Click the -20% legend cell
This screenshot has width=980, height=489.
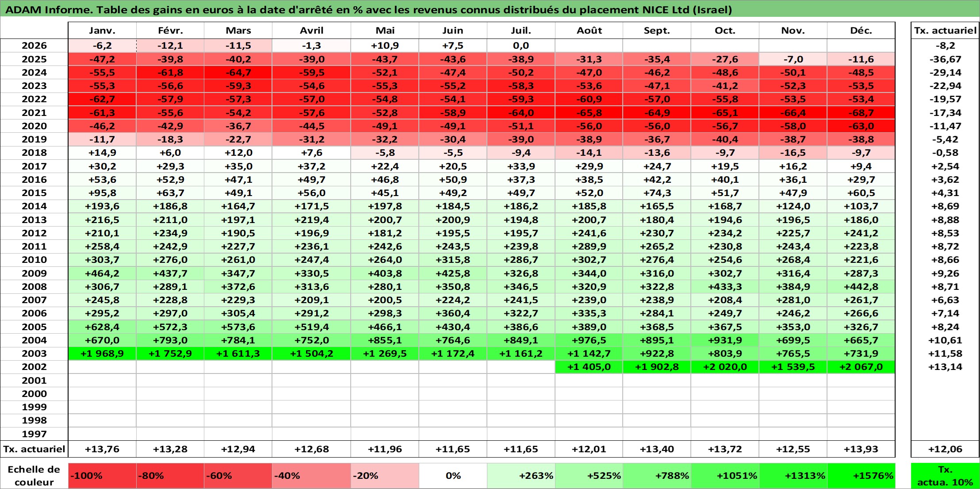click(385, 476)
